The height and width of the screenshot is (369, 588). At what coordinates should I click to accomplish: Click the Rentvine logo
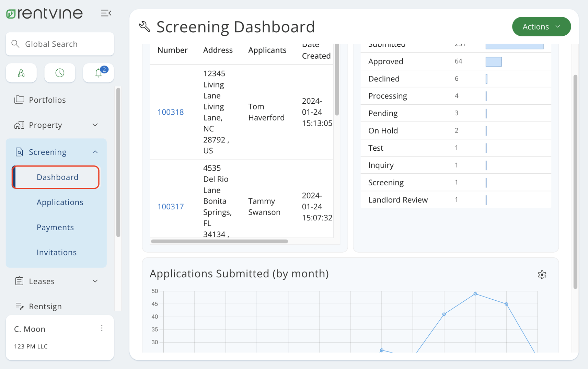[x=44, y=13]
